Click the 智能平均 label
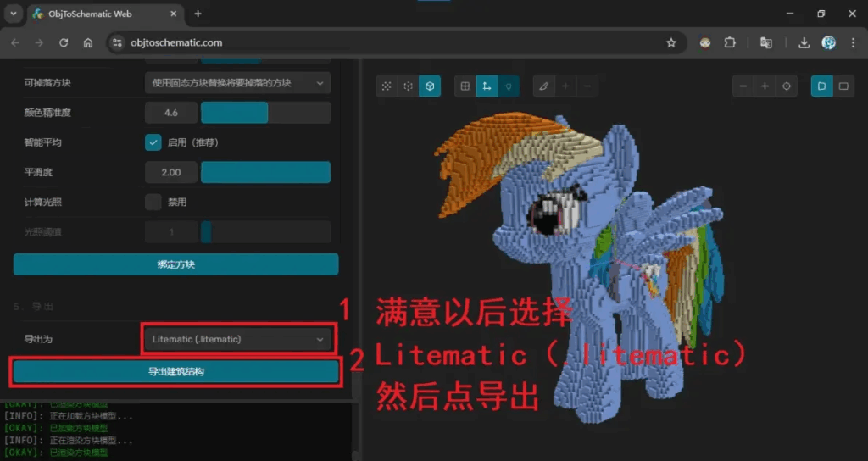 point(42,142)
